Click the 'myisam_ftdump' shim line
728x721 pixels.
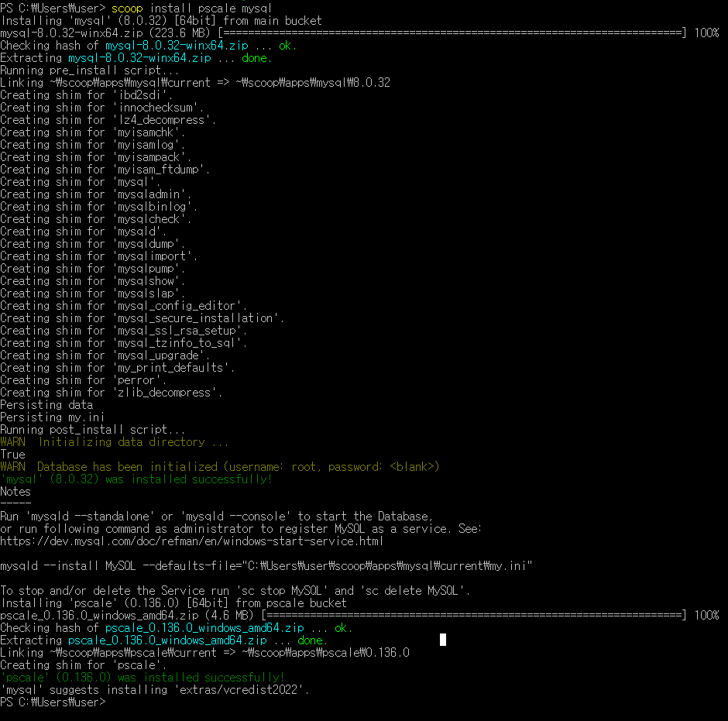point(105,170)
